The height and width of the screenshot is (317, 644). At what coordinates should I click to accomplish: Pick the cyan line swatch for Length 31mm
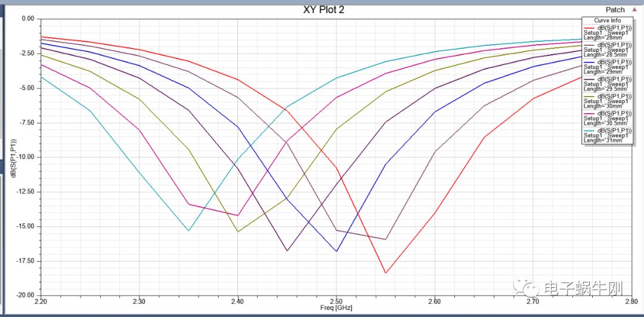590,130
